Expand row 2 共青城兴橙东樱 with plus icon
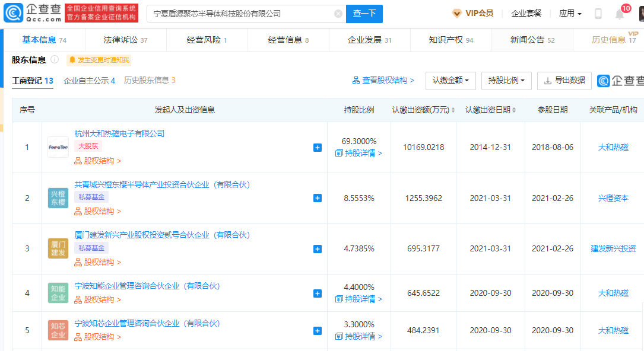The image size is (644, 351). pos(318,198)
